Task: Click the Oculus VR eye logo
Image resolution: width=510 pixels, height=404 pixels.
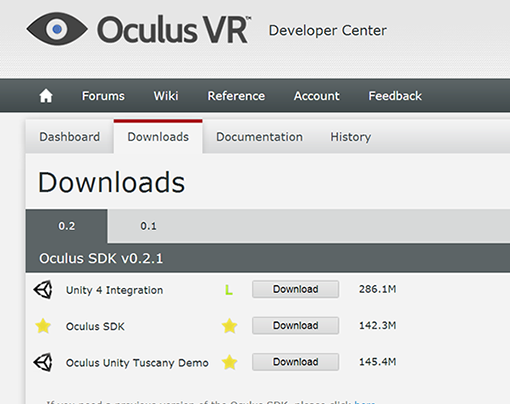Action: [x=57, y=29]
